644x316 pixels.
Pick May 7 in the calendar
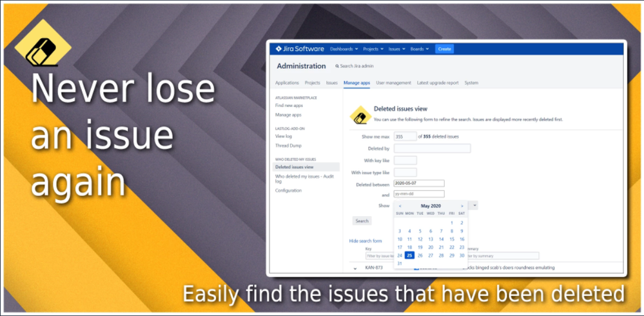[441, 231]
